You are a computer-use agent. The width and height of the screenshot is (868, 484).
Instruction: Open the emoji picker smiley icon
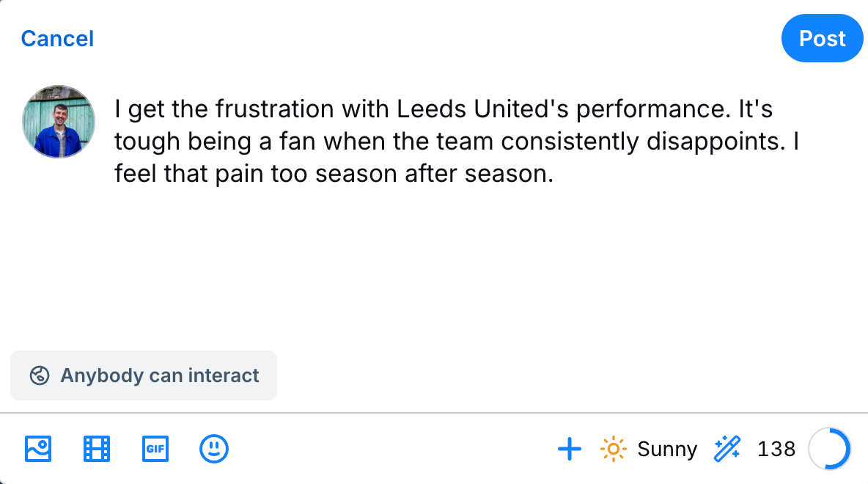pos(214,448)
